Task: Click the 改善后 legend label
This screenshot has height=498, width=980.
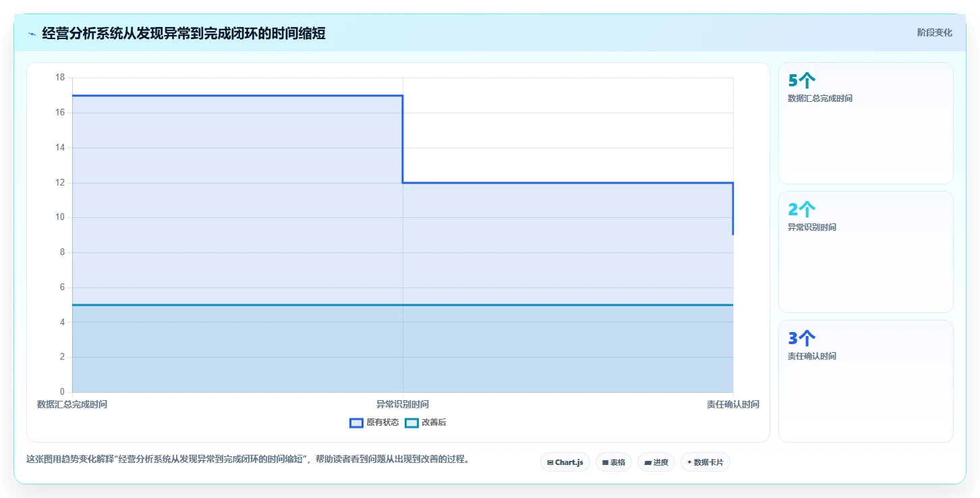Action: (434, 423)
